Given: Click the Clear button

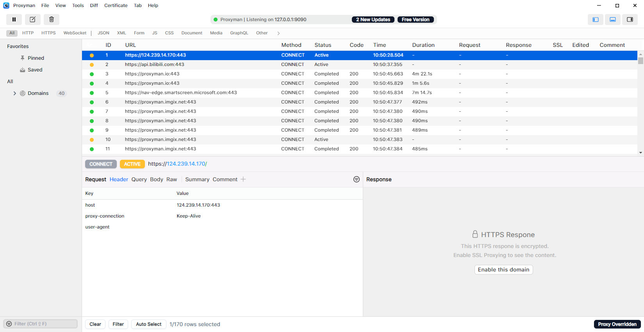Looking at the screenshot, I should [95, 324].
